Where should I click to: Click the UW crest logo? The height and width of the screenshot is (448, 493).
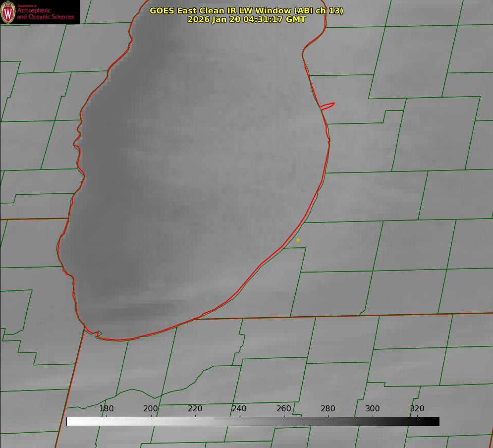(x=8, y=12)
